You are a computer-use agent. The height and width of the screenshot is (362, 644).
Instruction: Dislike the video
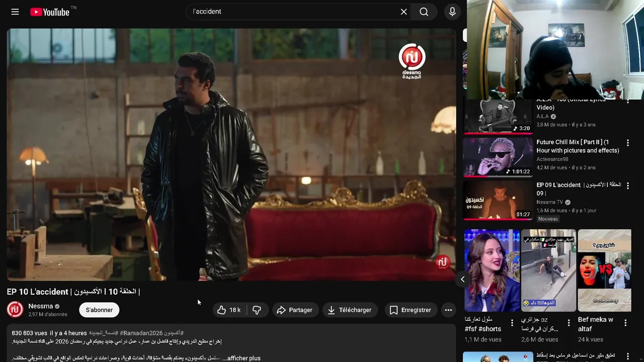(x=257, y=310)
